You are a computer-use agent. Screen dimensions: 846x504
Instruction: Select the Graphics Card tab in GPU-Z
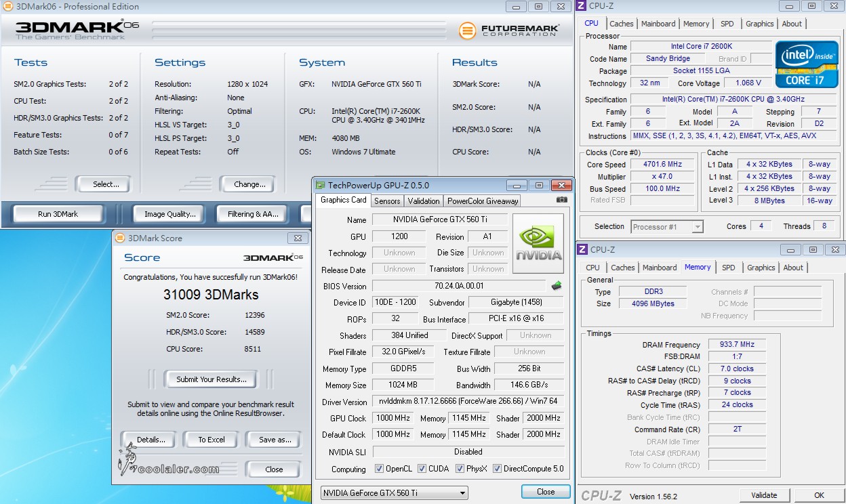(343, 200)
